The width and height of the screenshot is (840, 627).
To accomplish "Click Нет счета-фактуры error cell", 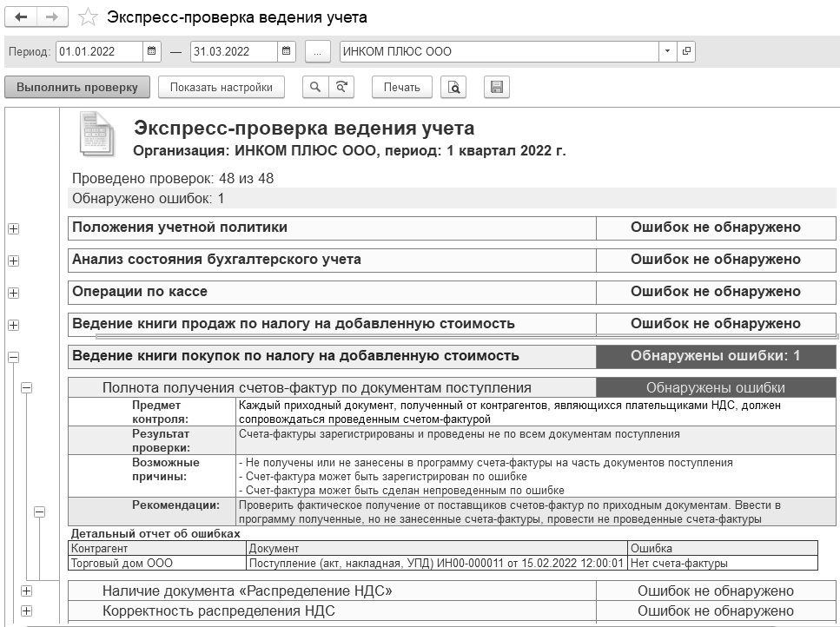I will 723,563.
